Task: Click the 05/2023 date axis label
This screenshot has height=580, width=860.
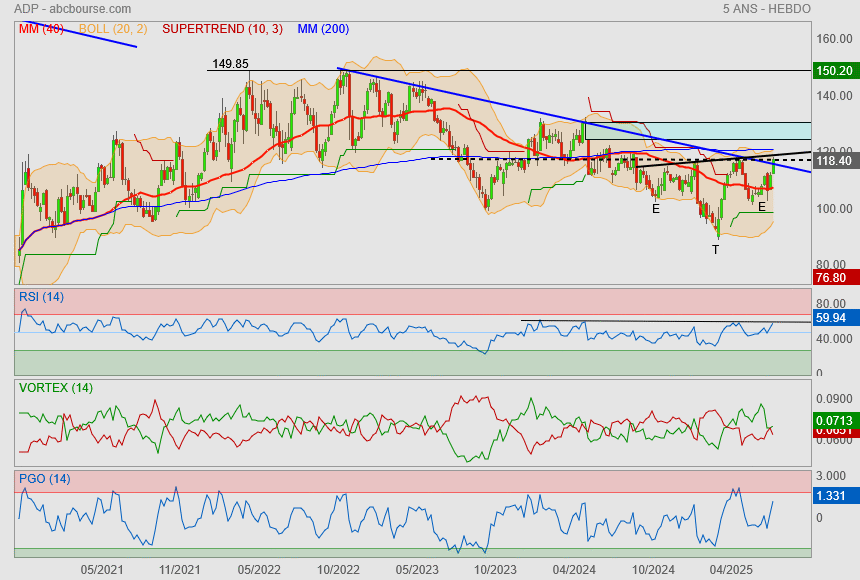Action: (x=417, y=570)
